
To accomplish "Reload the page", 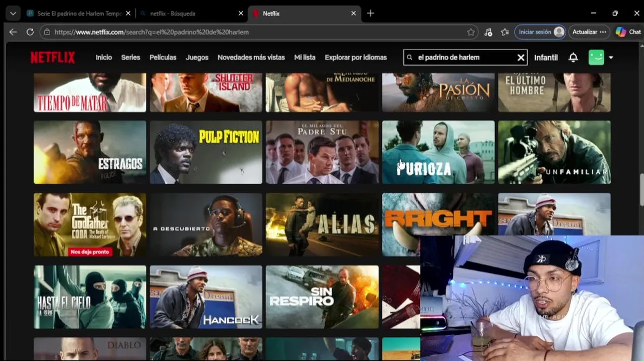I will click(x=30, y=32).
